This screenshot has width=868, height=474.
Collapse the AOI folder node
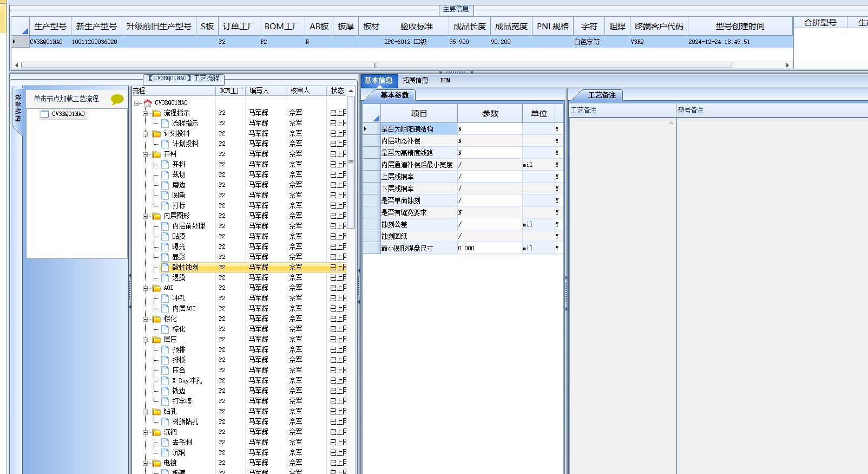pyautogui.click(x=146, y=288)
